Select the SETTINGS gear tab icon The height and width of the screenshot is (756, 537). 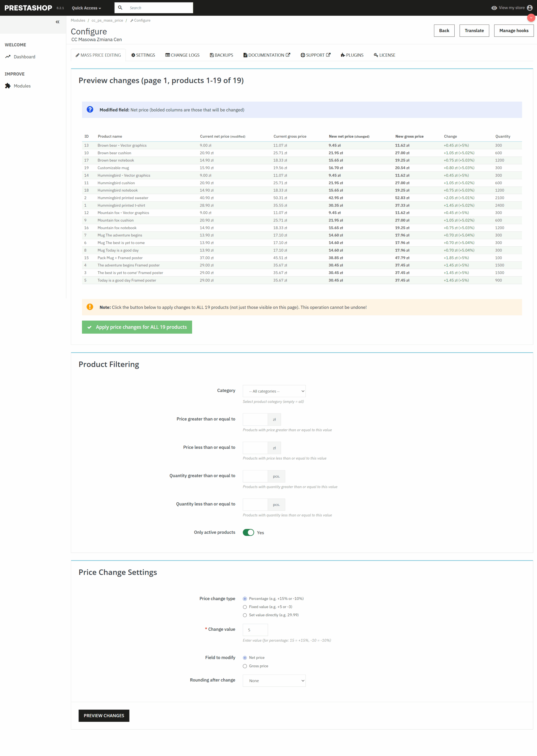tap(134, 55)
